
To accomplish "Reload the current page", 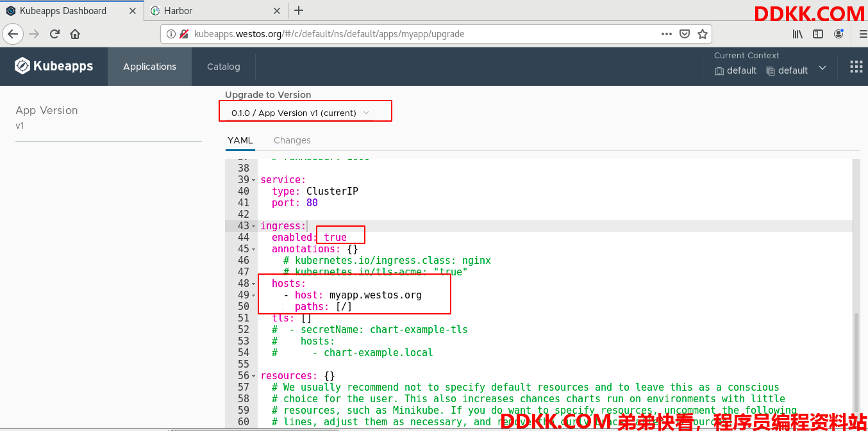I will 54,34.
